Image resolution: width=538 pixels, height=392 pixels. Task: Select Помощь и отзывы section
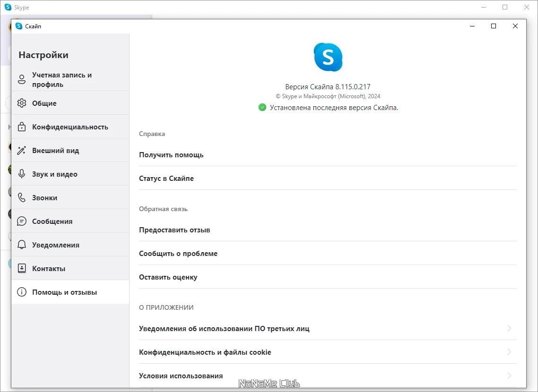(x=70, y=292)
